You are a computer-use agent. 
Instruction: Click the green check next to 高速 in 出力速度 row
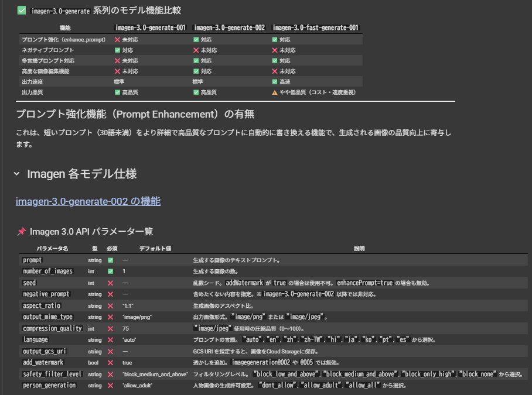click(275, 82)
